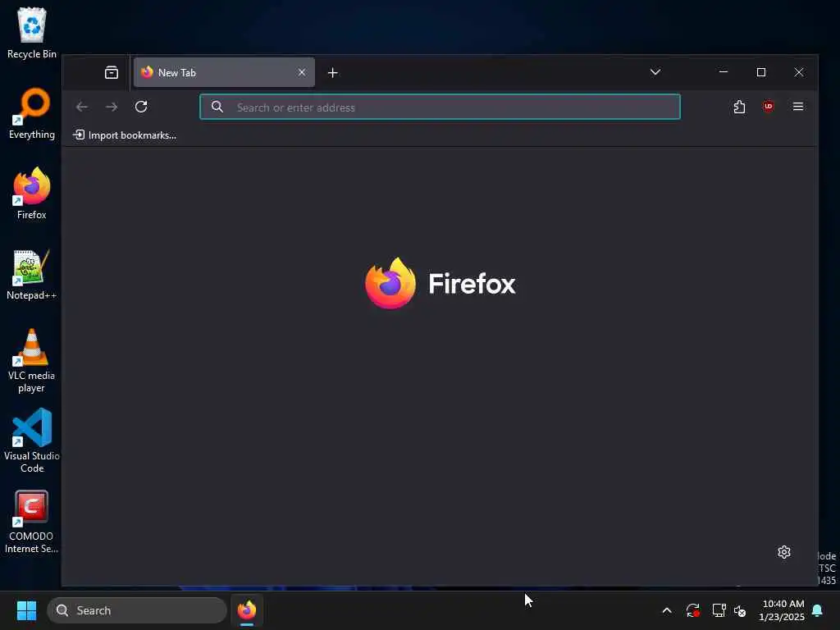Image resolution: width=840 pixels, height=630 pixels.
Task: Open the notifications bell icon
Action: pyautogui.click(x=818, y=610)
